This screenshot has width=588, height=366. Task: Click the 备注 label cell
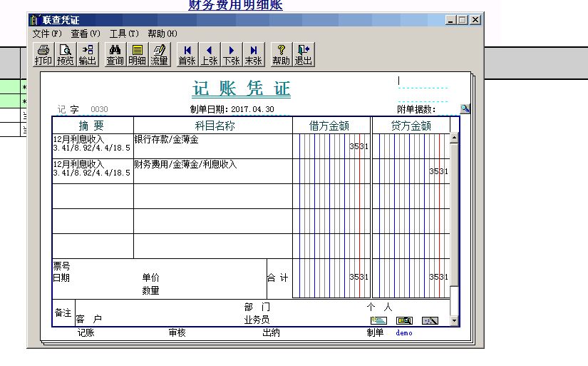[x=63, y=312]
